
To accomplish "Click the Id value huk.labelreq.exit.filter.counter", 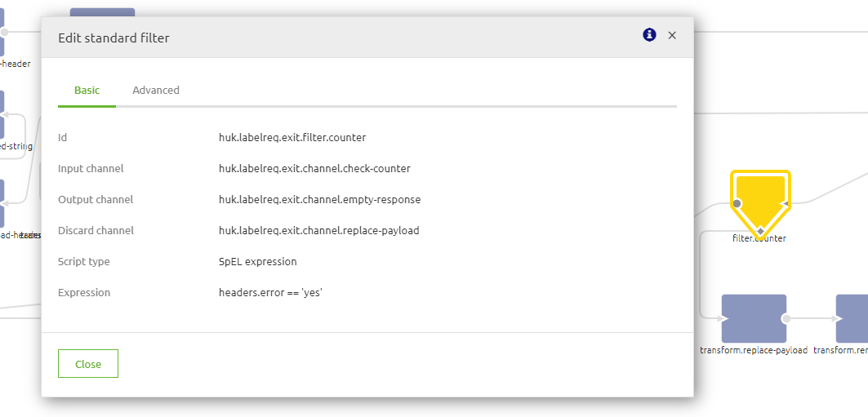I will pos(292,138).
